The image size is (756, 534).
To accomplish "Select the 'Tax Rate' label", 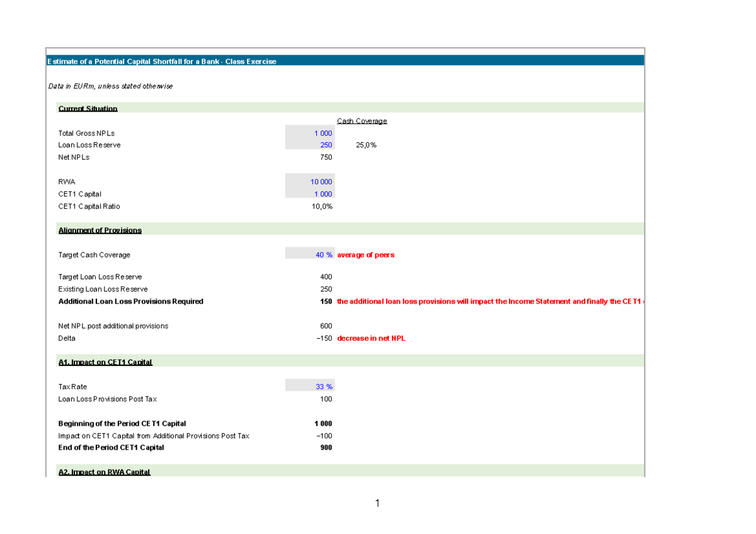I will (x=73, y=387).
